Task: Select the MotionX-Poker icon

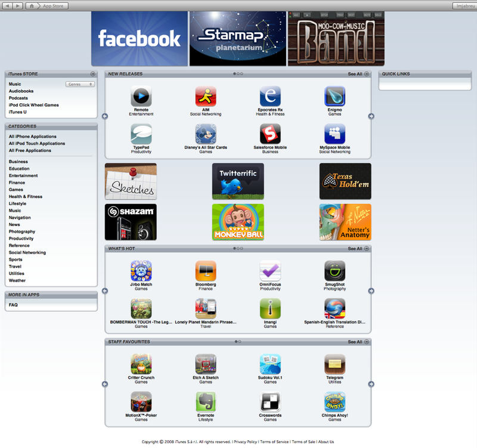Action: click(x=141, y=401)
